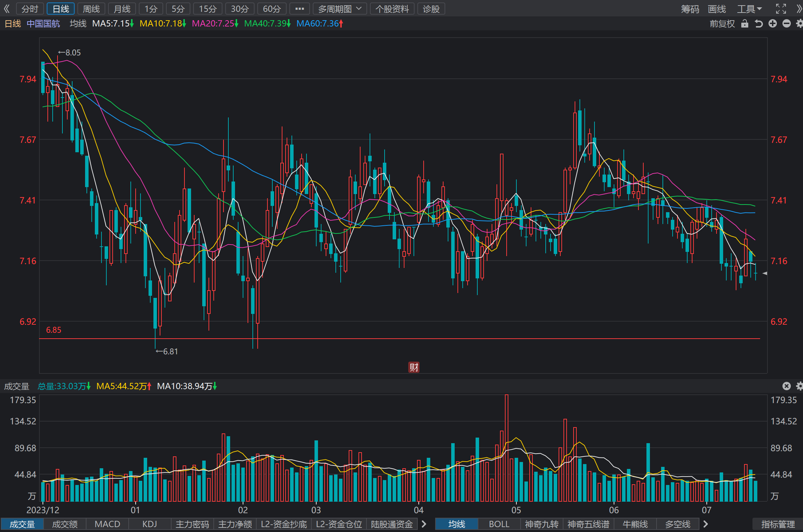Open 筹码 chip distribution
This screenshot has width=803, height=532.
tap(690, 9)
